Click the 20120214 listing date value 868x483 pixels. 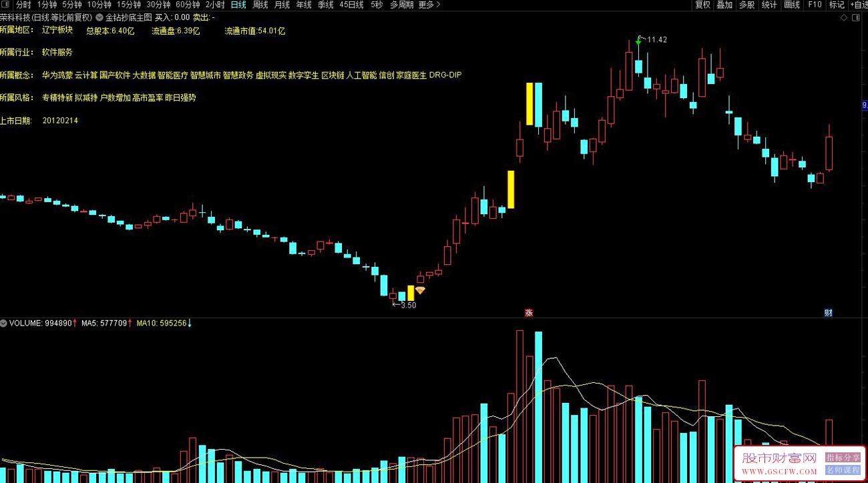coord(60,121)
